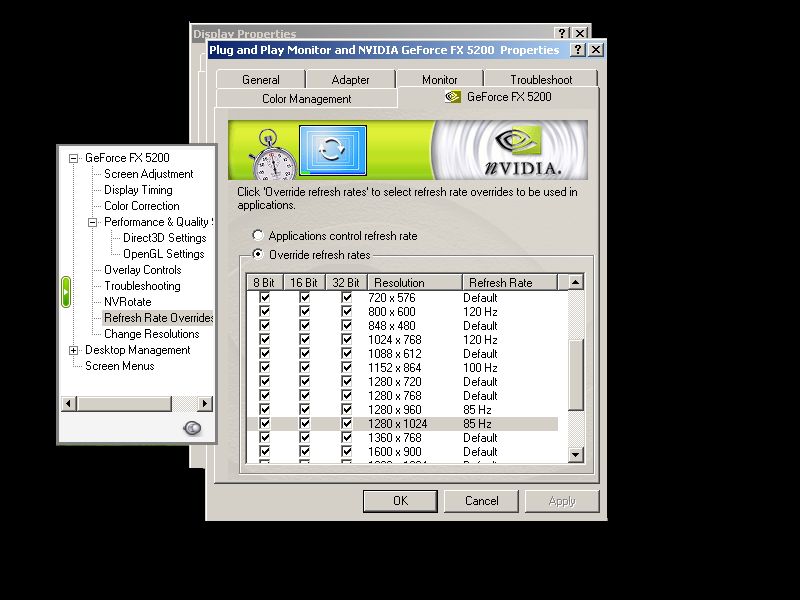Select the Override refresh rates radio button
Screen dimensions: 800x600
(x=258, y=254)
